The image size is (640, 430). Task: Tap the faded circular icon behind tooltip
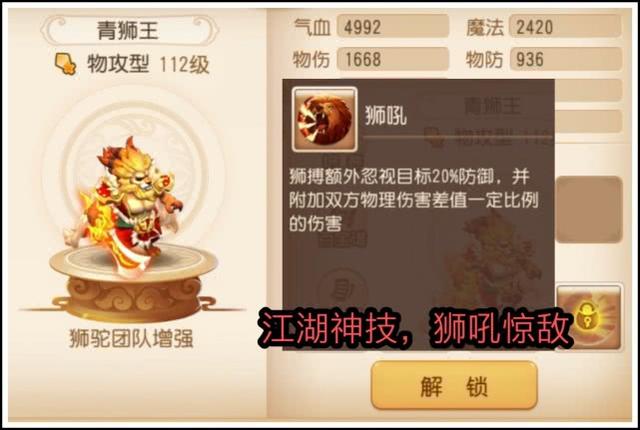pos(342,287)
